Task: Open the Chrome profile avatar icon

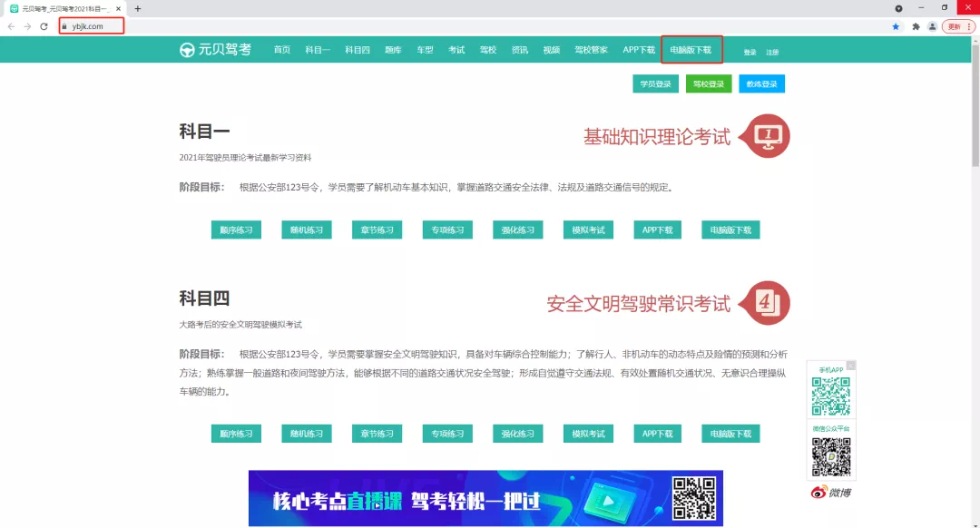Action: [932, 26]
